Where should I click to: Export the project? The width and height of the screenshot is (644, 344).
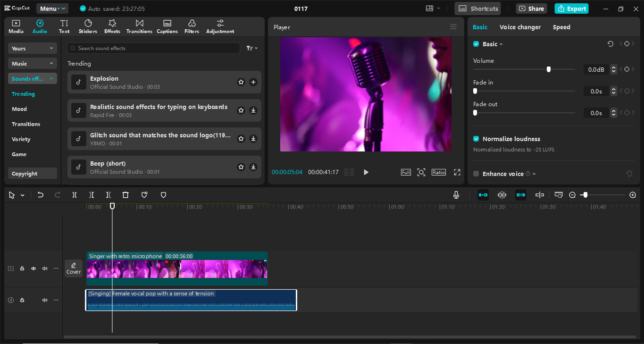click(571, 8)
